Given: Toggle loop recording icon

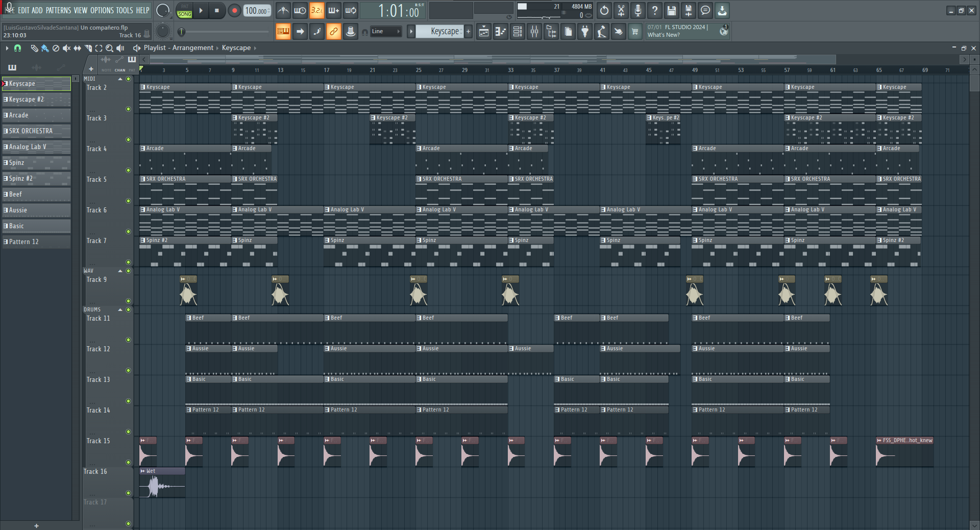Looking at the screenshot, I should (x=351, y=10).
